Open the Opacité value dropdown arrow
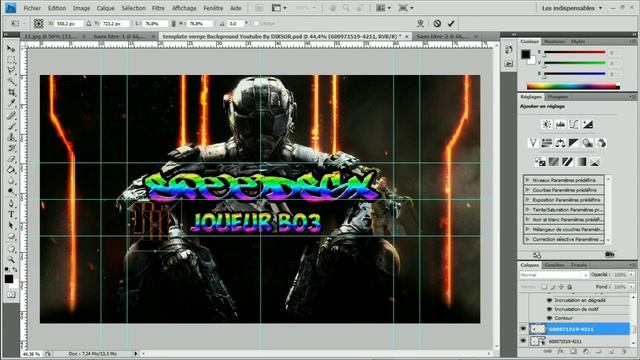640x360 pixels. point(631,275)
